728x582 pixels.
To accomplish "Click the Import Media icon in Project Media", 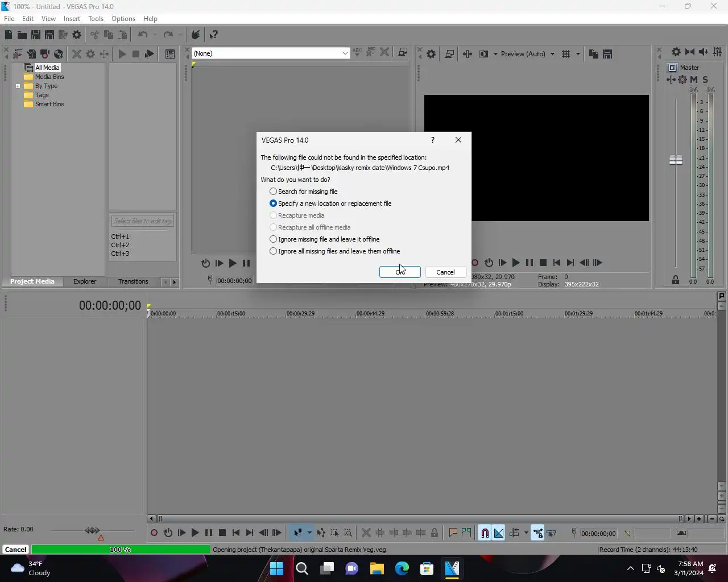I will pyautogui.click(x=31, y=54).
